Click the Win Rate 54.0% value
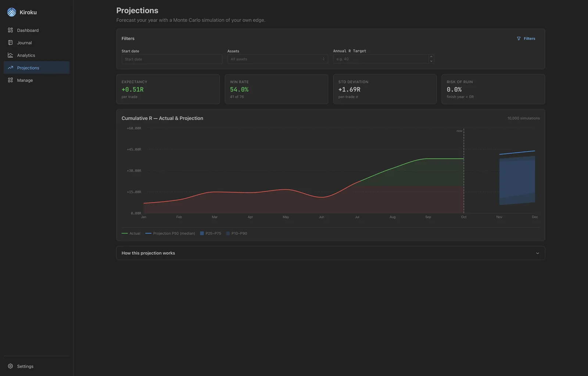The image size is (588, 376). 239,90
